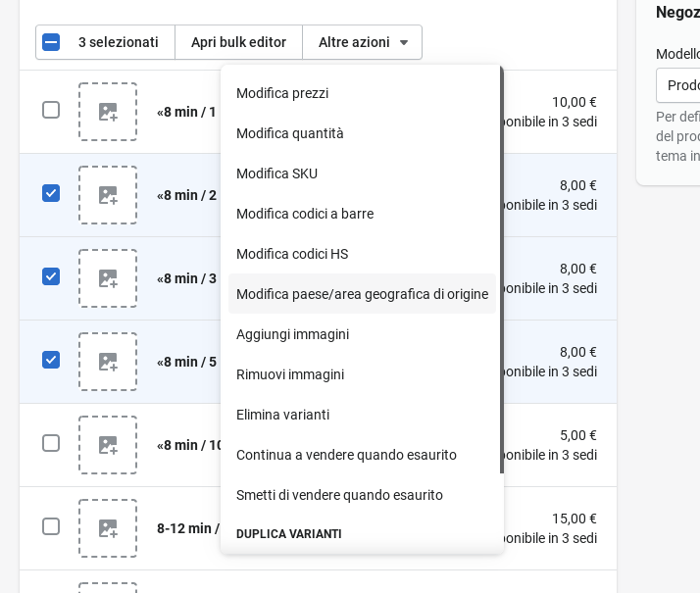Image resolution: width=700 pixels, height=593 pixels.
Task: Uncheck the «8 min / 2 variant checkbox
Action: click(x=51, y=193)
